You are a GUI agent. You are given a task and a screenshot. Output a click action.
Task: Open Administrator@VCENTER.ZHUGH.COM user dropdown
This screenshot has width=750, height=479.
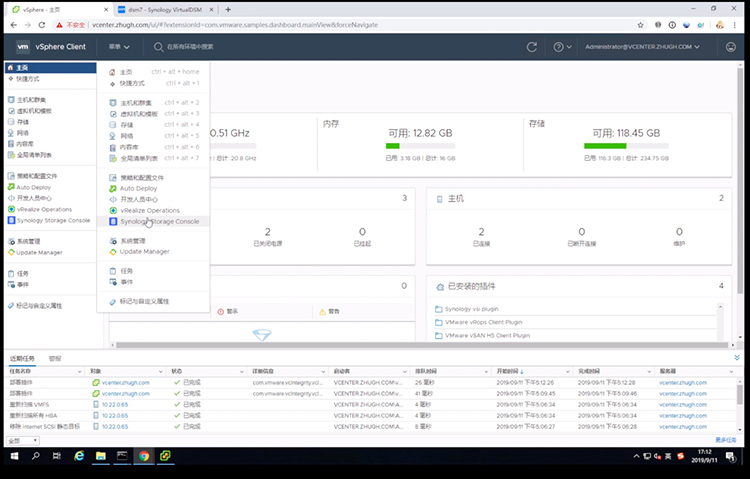tap(642, 47)
